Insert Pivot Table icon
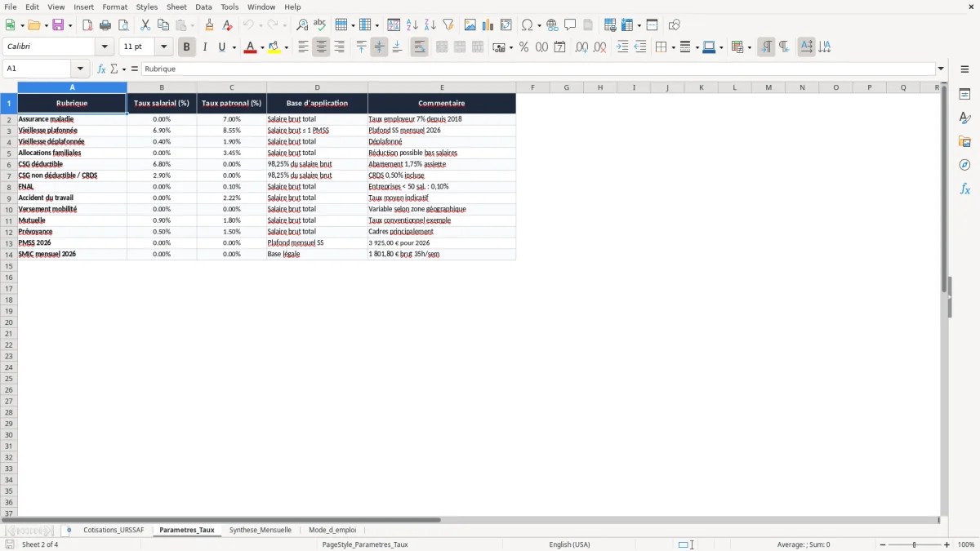 tap(506, 25)
